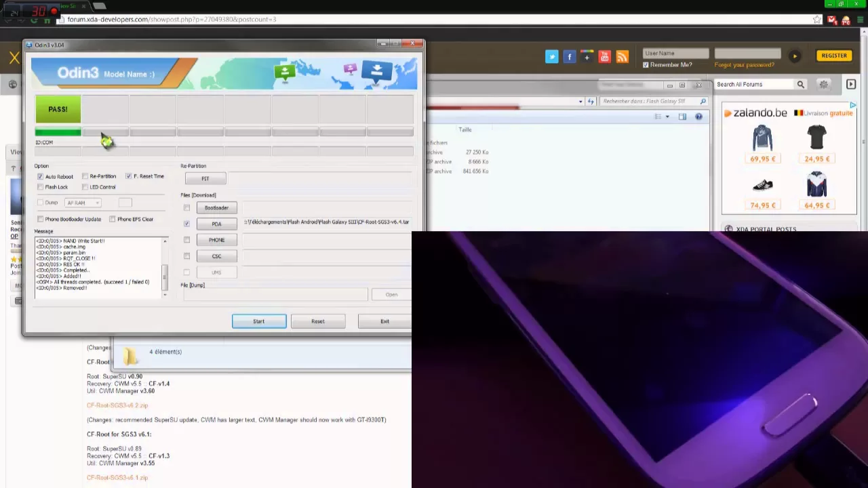
Task: Open CF-Root-SGS3-v6.2.zip link
Action: (117, 405)
